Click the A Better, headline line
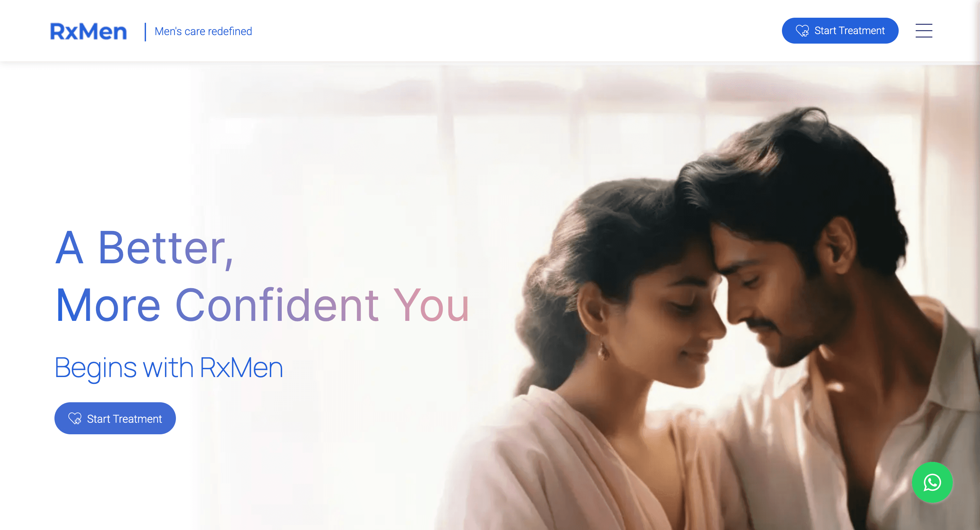The image size is (980, 530). tap(144, 248)
